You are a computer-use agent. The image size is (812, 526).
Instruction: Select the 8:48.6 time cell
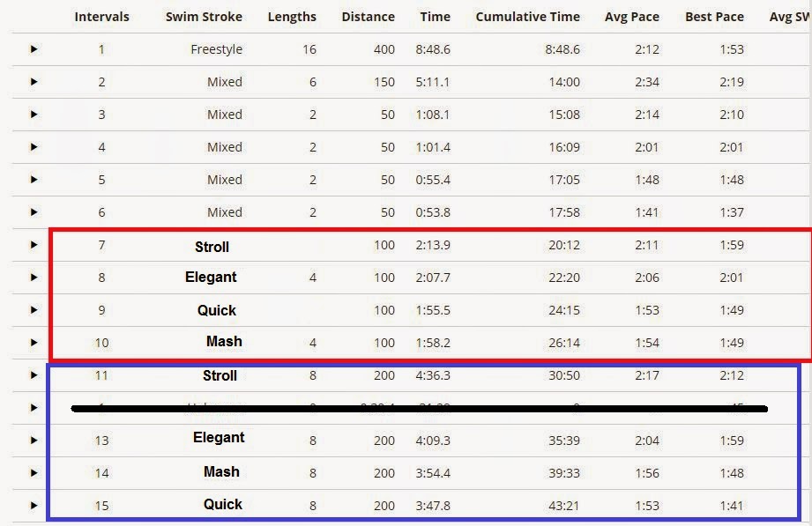click(x=433, y=49)
